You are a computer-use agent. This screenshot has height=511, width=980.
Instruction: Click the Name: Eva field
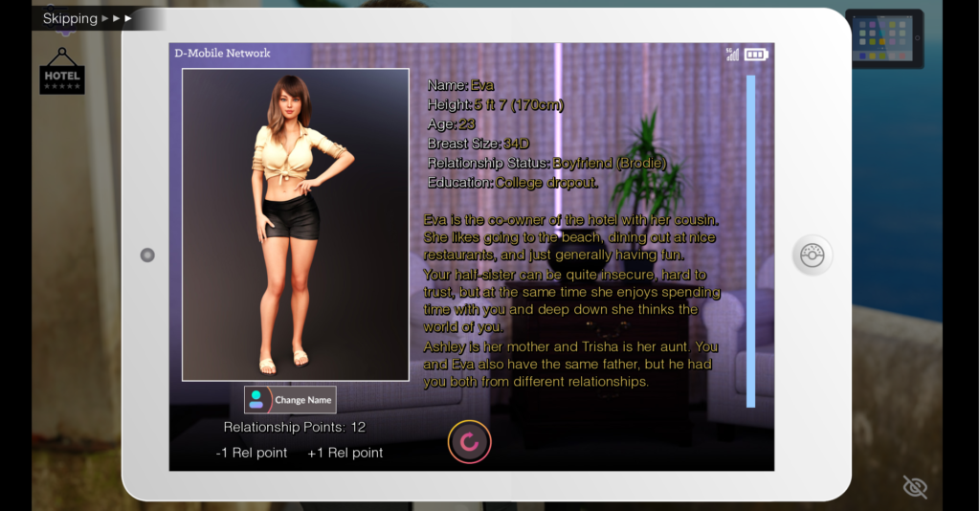coord(460,85)
